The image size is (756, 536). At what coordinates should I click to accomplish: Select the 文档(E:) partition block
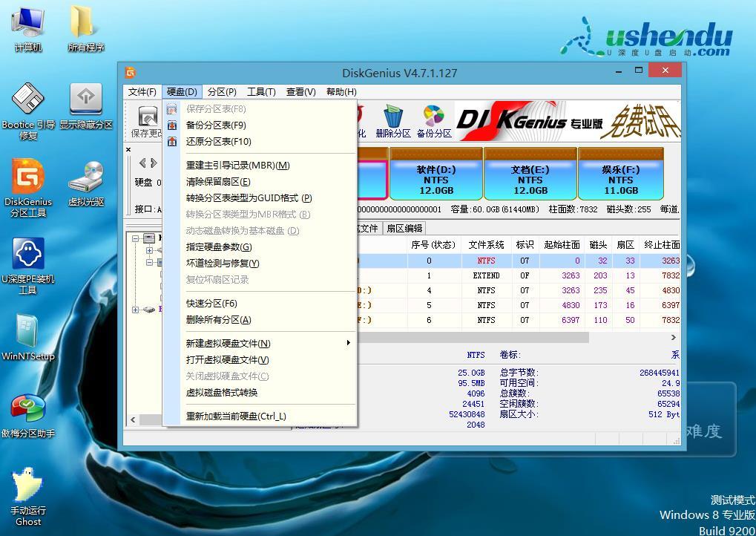tap(530, 174)
